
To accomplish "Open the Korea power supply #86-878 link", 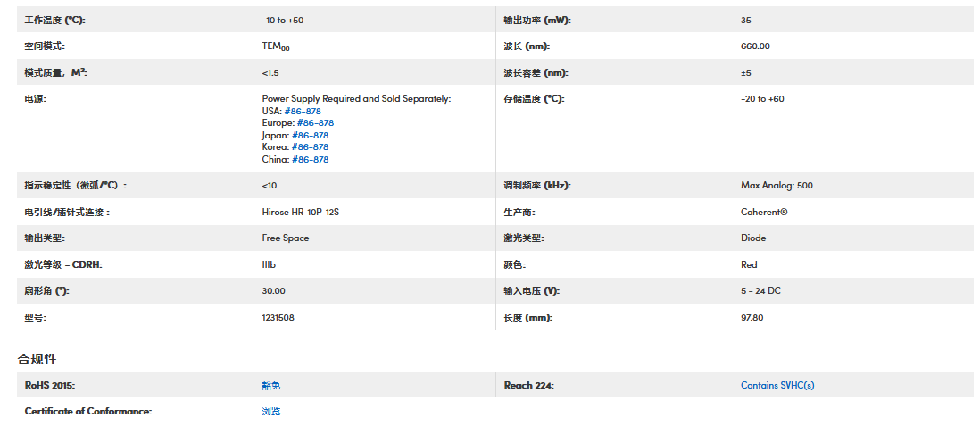I will tap(310, 147).
